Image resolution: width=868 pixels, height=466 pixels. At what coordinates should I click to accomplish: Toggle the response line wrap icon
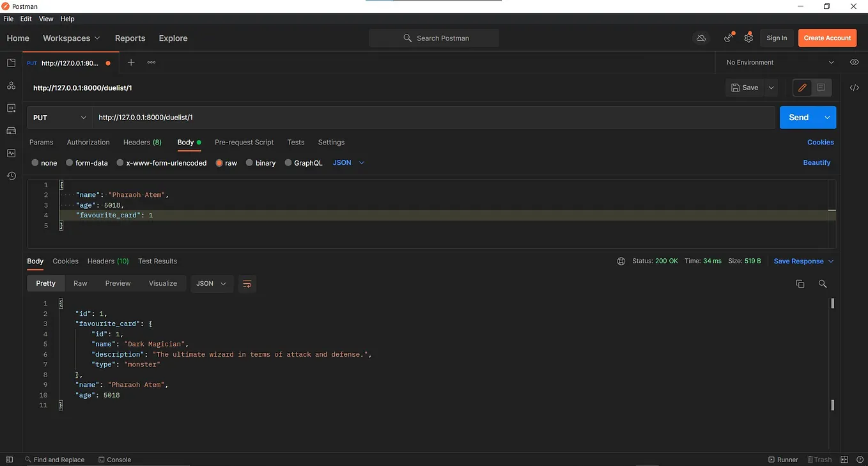(x=247, y=284)
